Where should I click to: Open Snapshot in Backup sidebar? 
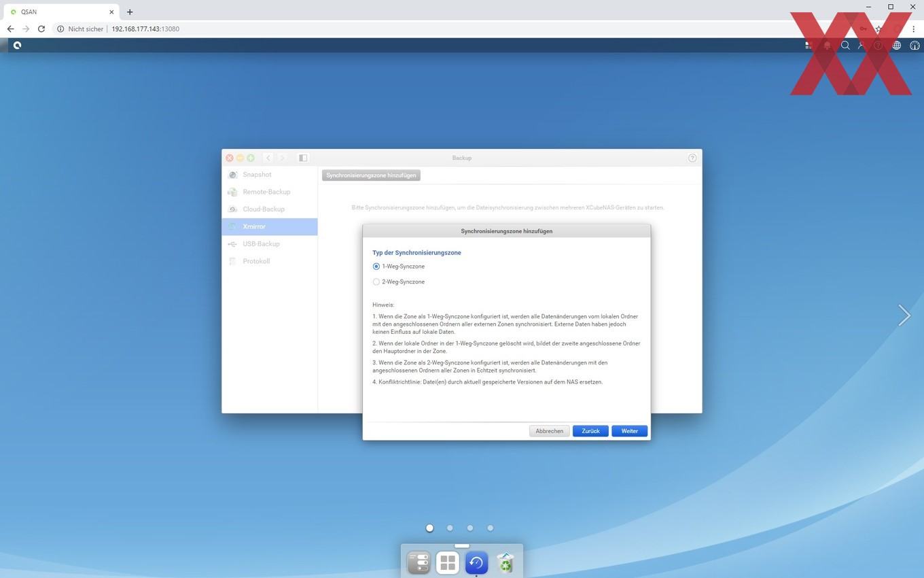pos(270,175)
